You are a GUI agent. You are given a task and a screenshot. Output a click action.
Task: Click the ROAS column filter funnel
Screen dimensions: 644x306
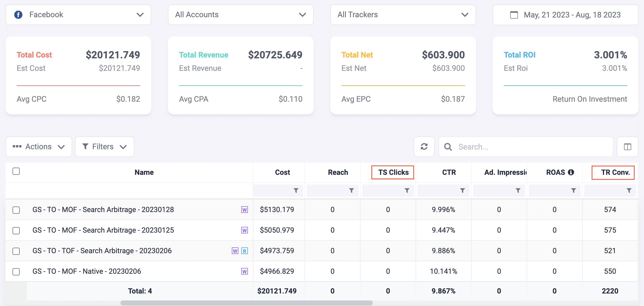[x=573, y=191]
